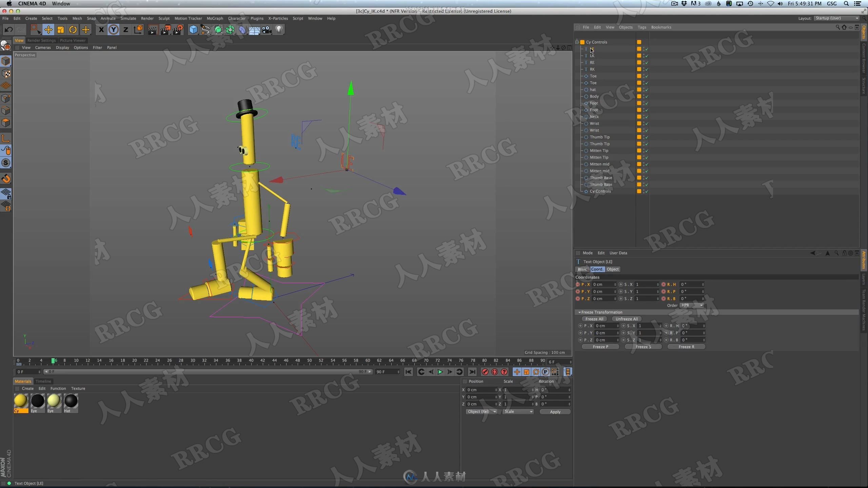Select the Play animation button
Image resolution: width=868 pixels, height=488 pixels.
click(x=440, y=372)
